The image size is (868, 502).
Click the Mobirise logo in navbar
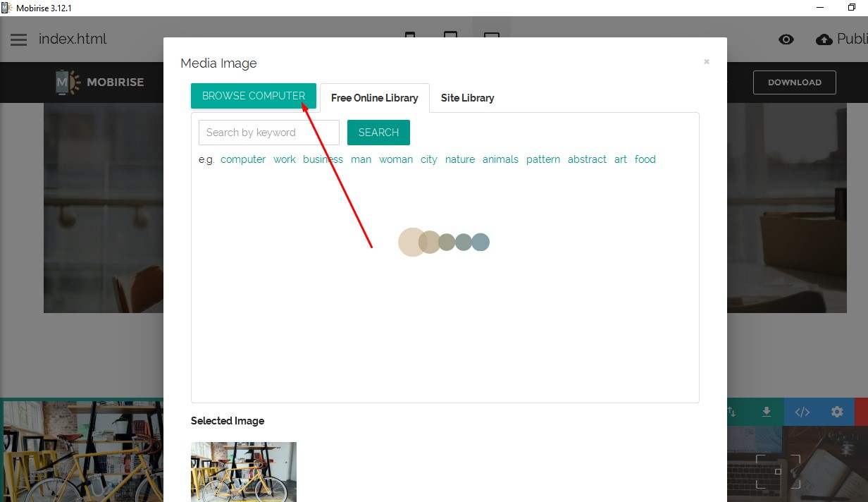click(x=99, y=82)
